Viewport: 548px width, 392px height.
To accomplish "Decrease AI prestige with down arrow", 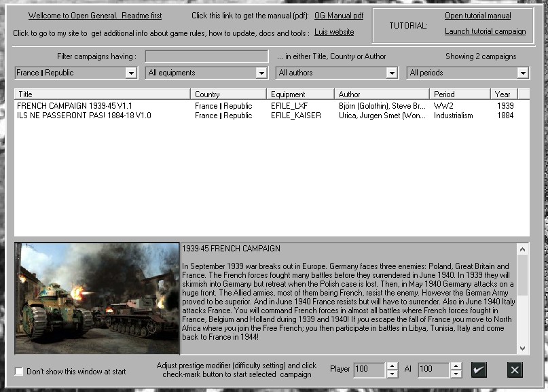I will pyautogui.click(x=456, y=374).
